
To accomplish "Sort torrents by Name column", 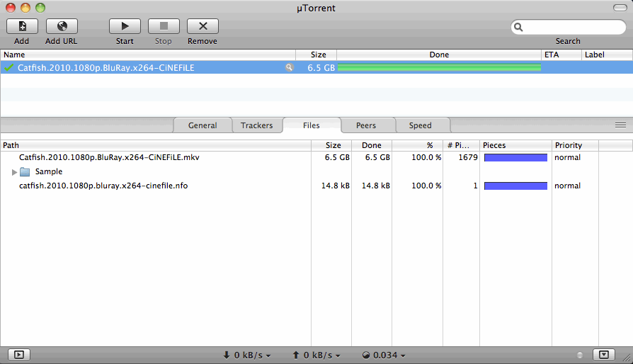I will click(148, 55).
